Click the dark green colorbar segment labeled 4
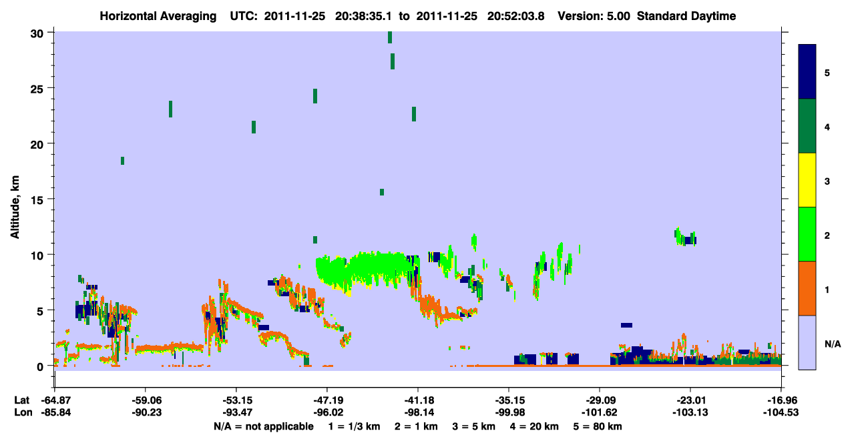This screenshot has height=445, width=868. [x=807, y=126]
